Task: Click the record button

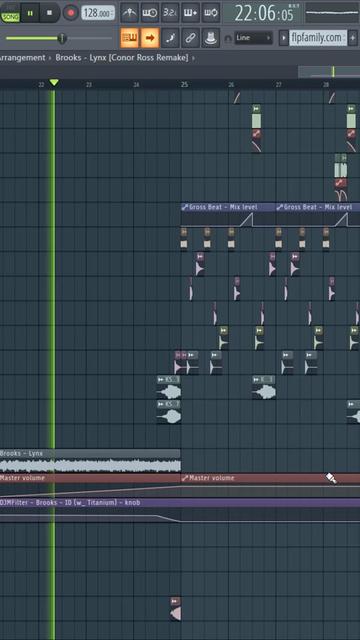Action: (71, 13)
